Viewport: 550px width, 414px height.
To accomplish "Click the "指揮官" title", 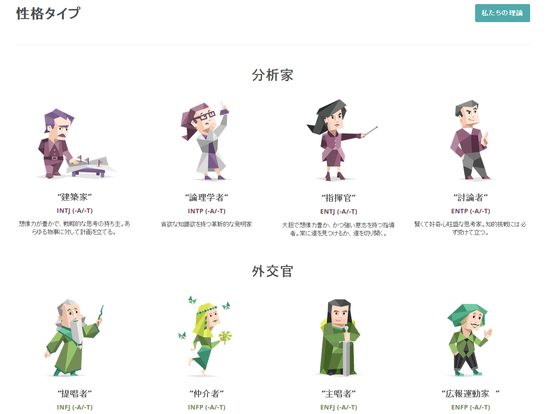I will (338, 198).
